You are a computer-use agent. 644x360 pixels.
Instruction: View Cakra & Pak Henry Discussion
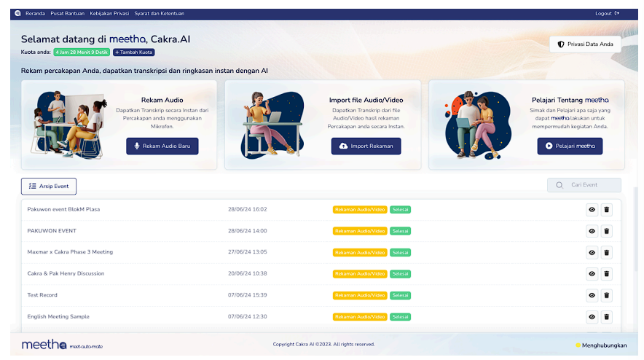(592, 274)
